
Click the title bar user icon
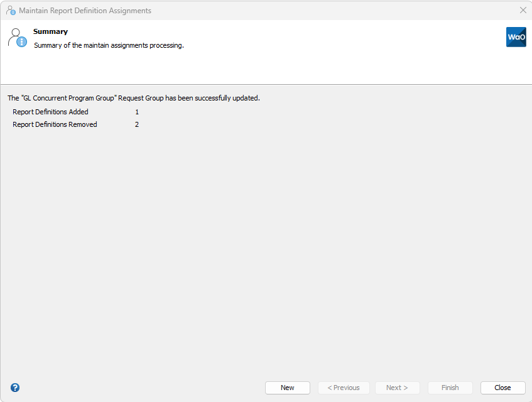tap(11, 11)
